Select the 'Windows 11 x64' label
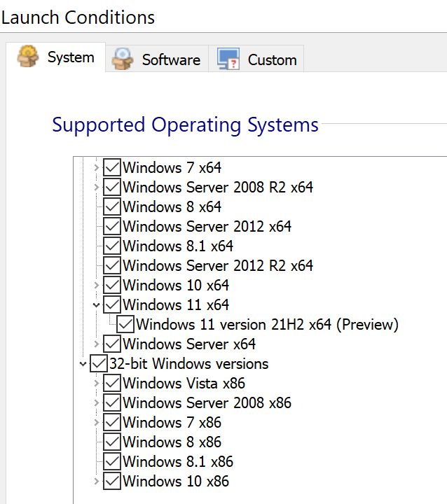Viewport: 447px width, 504px height. pyautogui.click(x=176, y=304)
